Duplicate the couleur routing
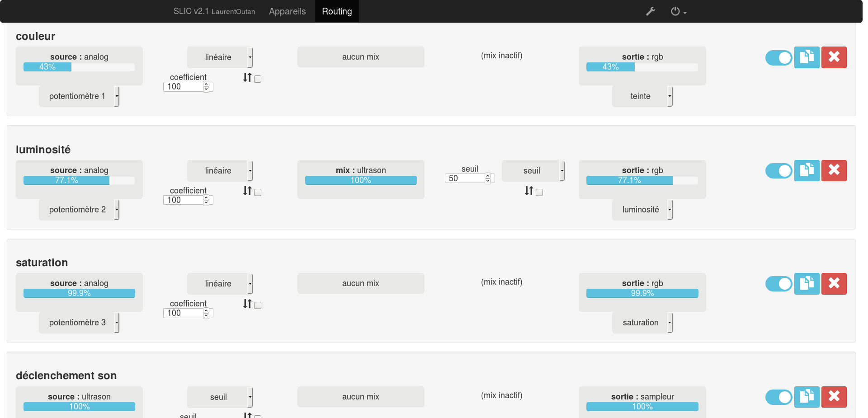The width and height of the screenshot is (868, 418). (807, 57)
